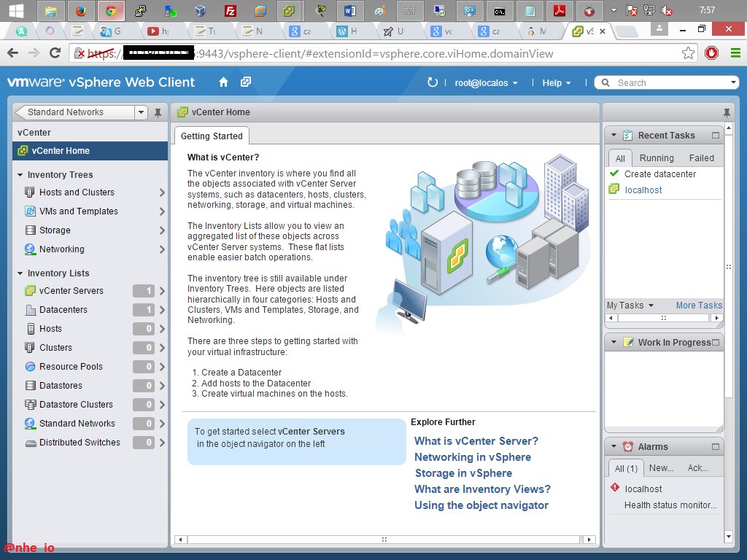Screen dimensions: 747x560
Task: Open Using the object navigator link
Action: tap(481, 505)
